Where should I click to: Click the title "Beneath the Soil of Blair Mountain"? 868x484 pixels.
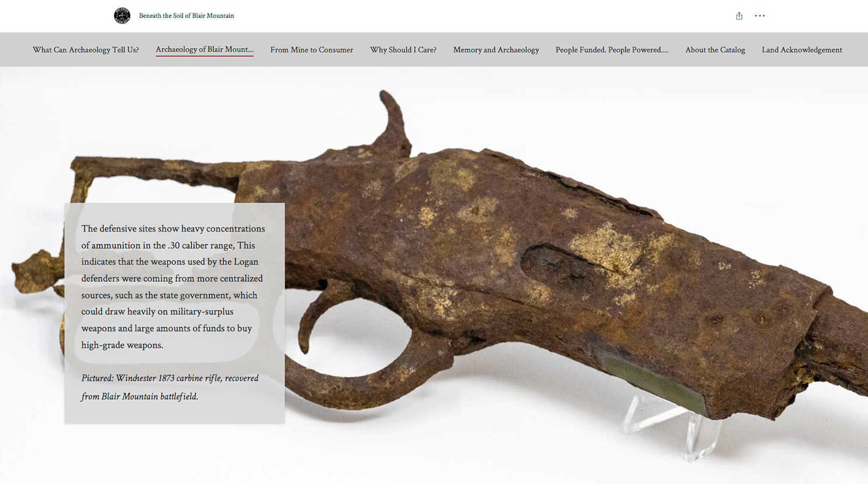pyautogui.click(x=185, y=15)
